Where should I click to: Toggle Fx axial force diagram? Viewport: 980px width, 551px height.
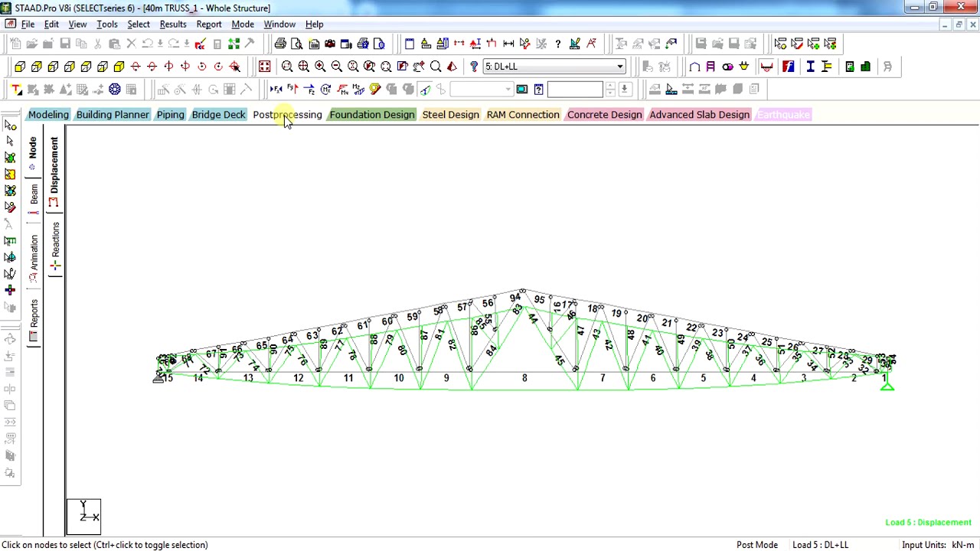(x=276, y=89)
